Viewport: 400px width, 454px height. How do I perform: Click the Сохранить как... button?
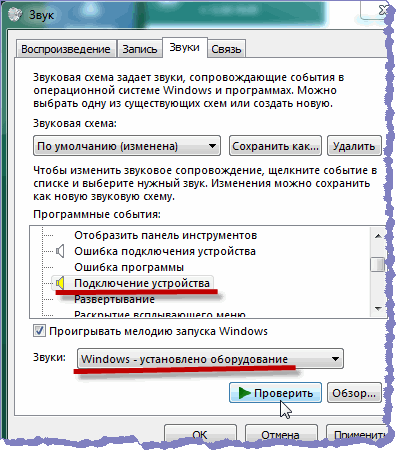coord(275,146)
